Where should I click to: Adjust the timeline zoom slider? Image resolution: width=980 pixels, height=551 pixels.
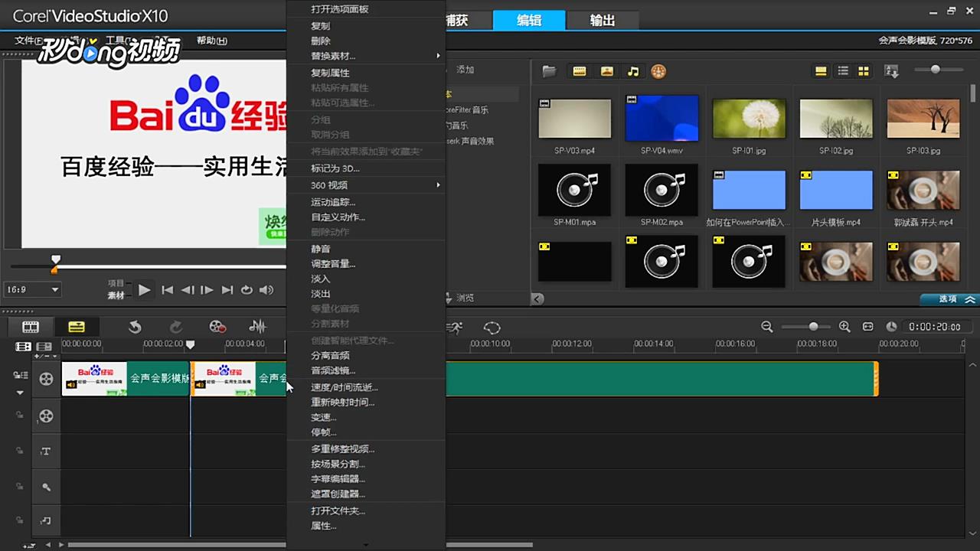point(813,327)
